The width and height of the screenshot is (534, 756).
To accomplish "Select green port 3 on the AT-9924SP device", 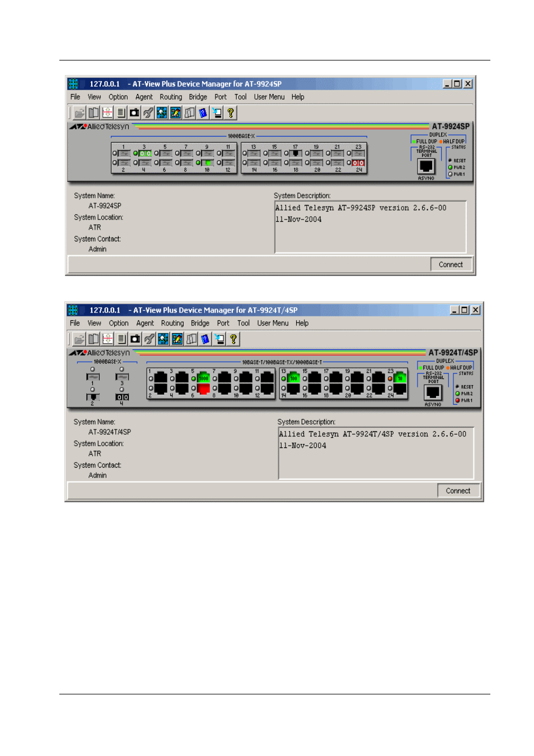I will click(146, 153).
